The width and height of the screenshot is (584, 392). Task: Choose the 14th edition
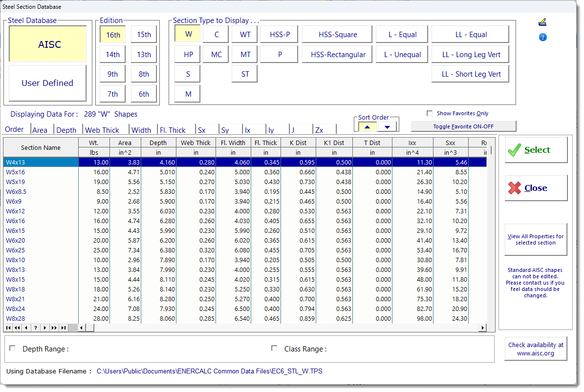113,54
